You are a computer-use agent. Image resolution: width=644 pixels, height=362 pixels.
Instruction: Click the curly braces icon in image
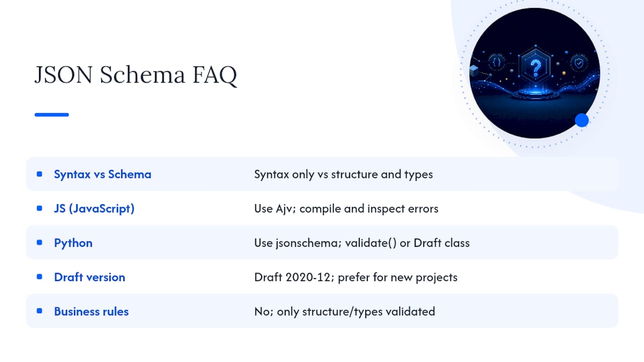tap(497, 62)
